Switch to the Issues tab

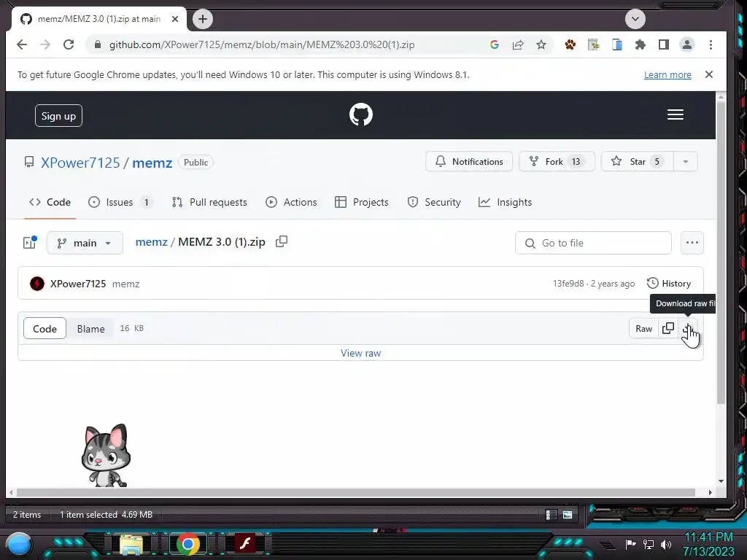120,203
